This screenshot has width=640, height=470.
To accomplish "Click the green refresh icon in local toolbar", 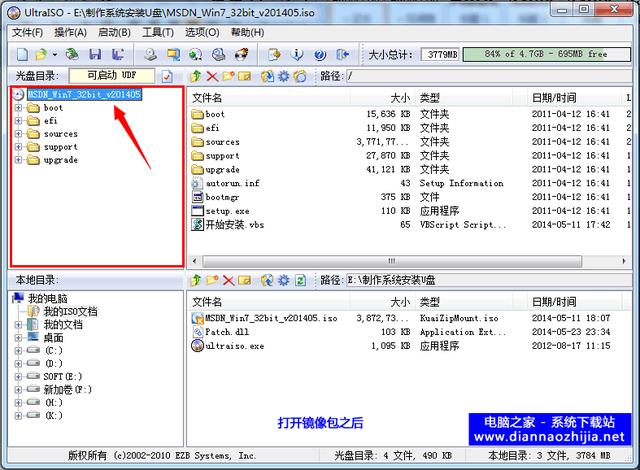I will (300, 280).
